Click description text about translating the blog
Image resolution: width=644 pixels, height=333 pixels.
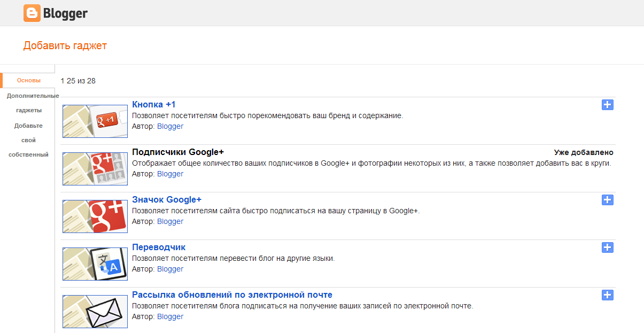(x=233, y=258)
